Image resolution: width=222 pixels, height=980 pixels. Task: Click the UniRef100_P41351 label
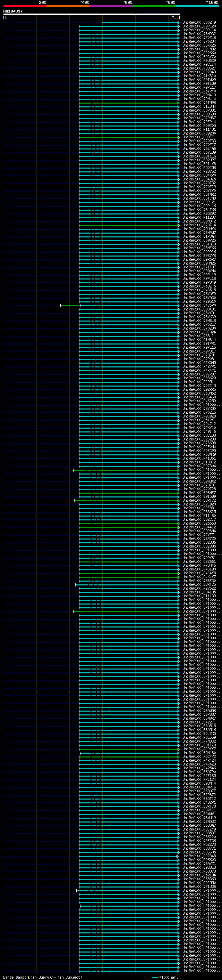click(x=199, y=458)
